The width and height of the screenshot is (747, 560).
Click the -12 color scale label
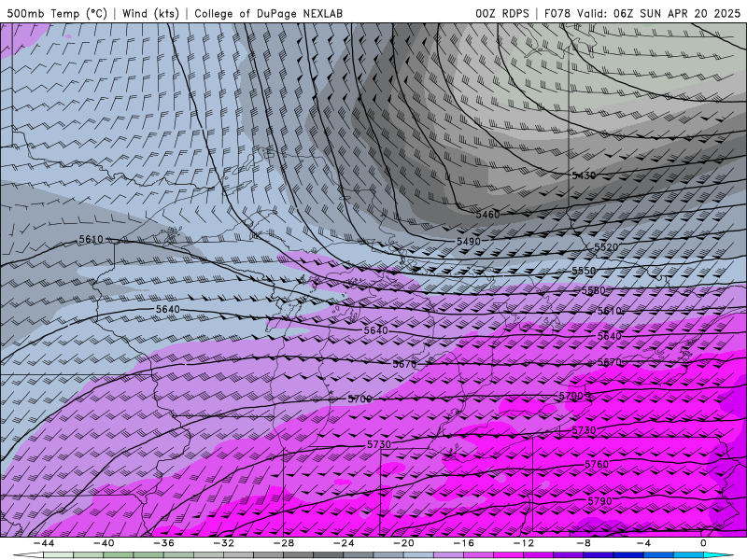(524, 543)
